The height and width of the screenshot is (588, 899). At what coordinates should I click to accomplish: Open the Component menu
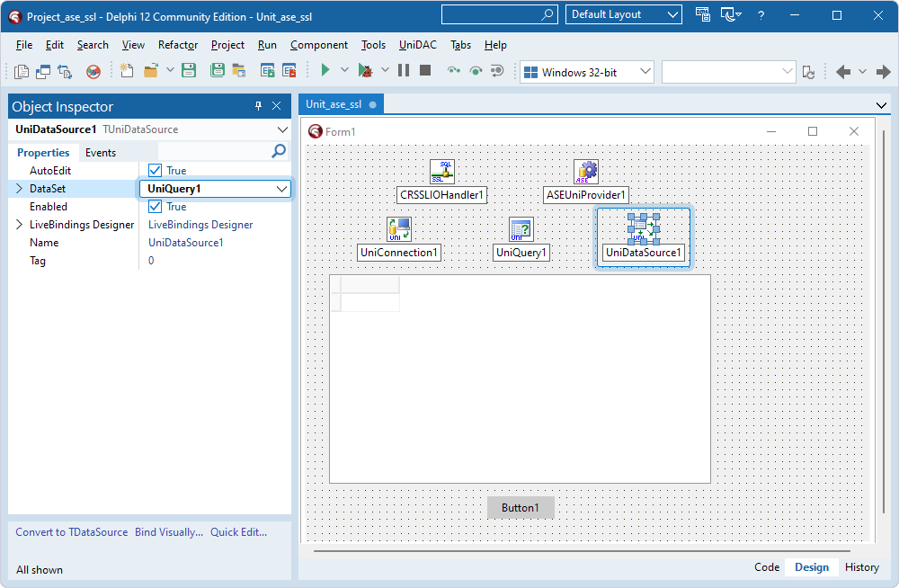(318, 44)
